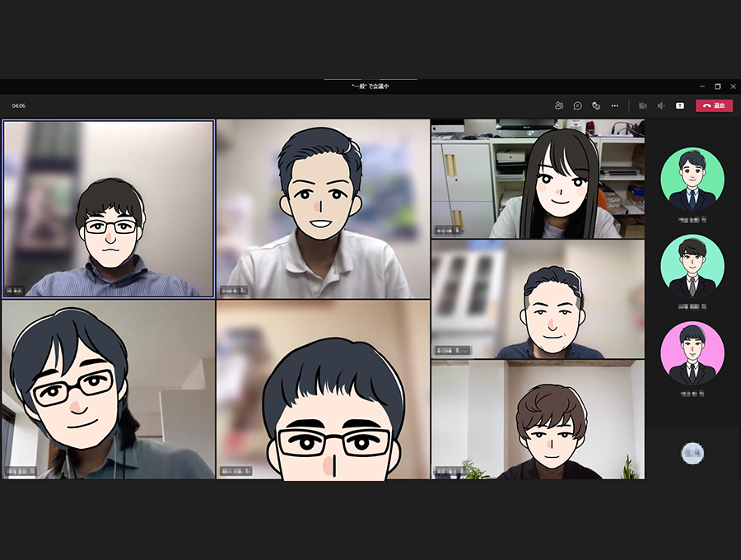Expand the more actions ellipsis menu

[x=614, y=105]
